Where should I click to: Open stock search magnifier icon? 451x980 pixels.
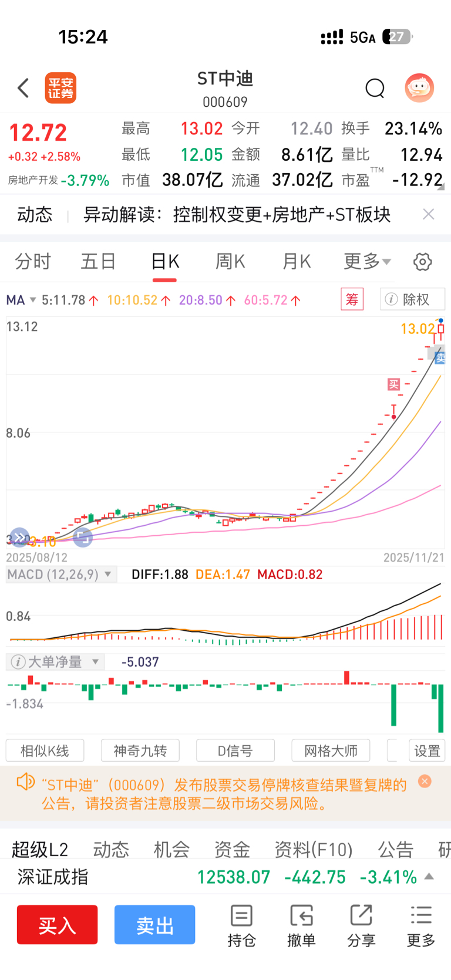[x=375, y=89]
